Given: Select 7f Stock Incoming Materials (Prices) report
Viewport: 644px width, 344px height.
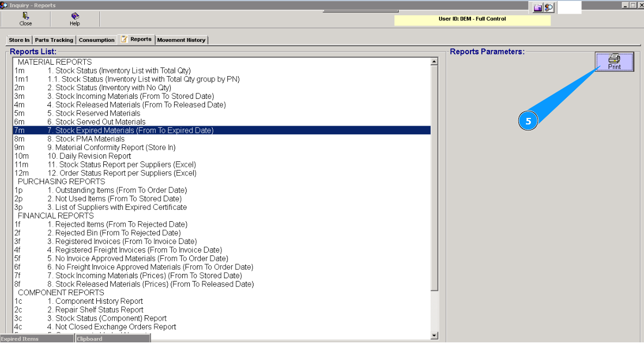Looking at the screenshot, I should pos(222,276).
